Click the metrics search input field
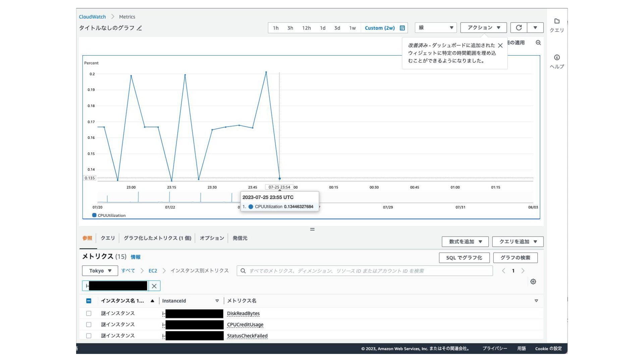Viewport: 644px width, 362px height. coord(365,271)
